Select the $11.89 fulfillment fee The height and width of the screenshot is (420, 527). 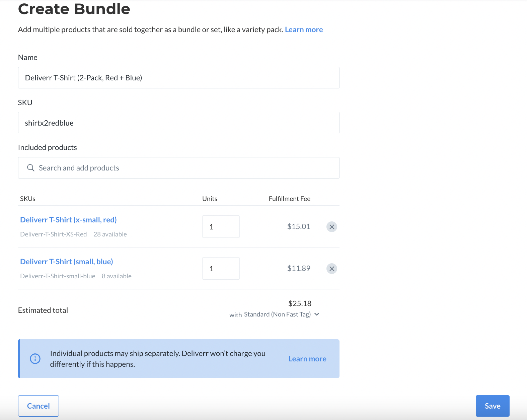pyautogui.click(x=299, y=268)
